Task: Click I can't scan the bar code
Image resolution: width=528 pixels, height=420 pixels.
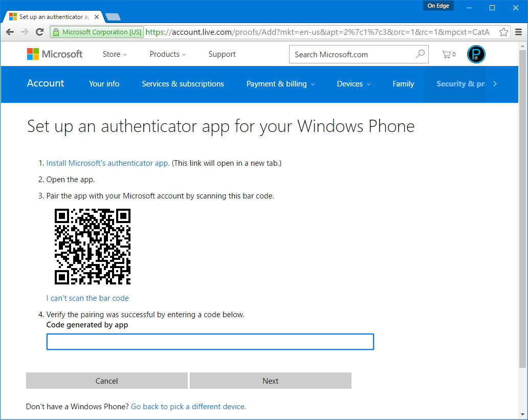Action: (x=87, y=298)
